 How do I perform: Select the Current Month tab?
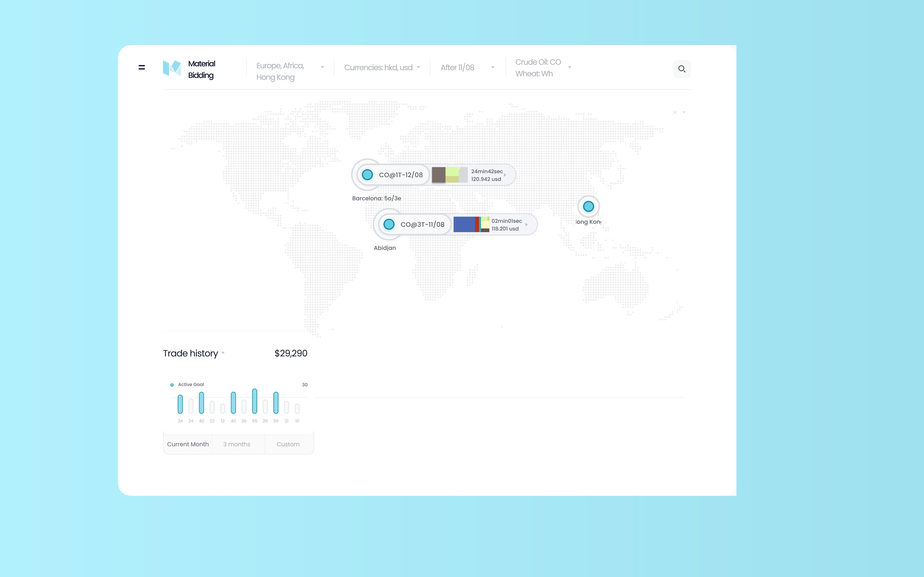pos(188,444)
